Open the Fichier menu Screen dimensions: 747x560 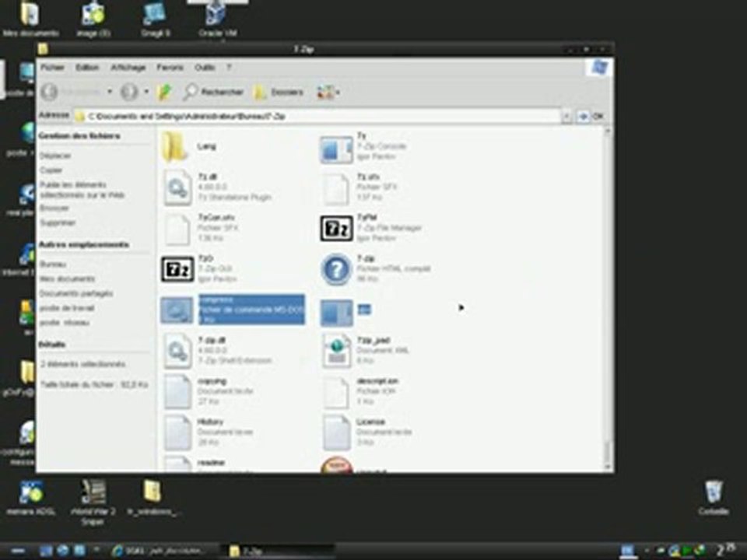pos(52,68)
